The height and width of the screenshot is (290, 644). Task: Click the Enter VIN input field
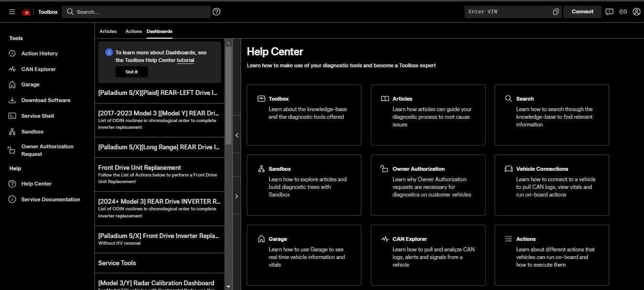click(508, 12)
